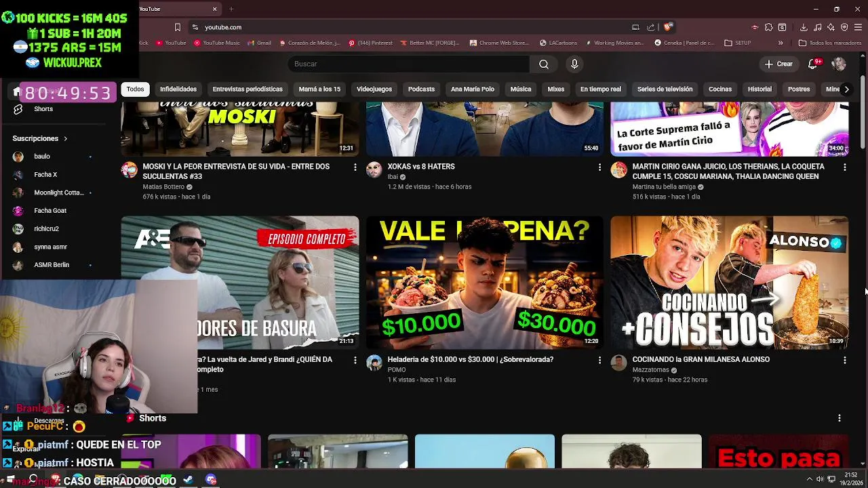Show more chips with right arrow
Image resolution: width=868 pixels, height=488 pixels.
coord(846,89)
